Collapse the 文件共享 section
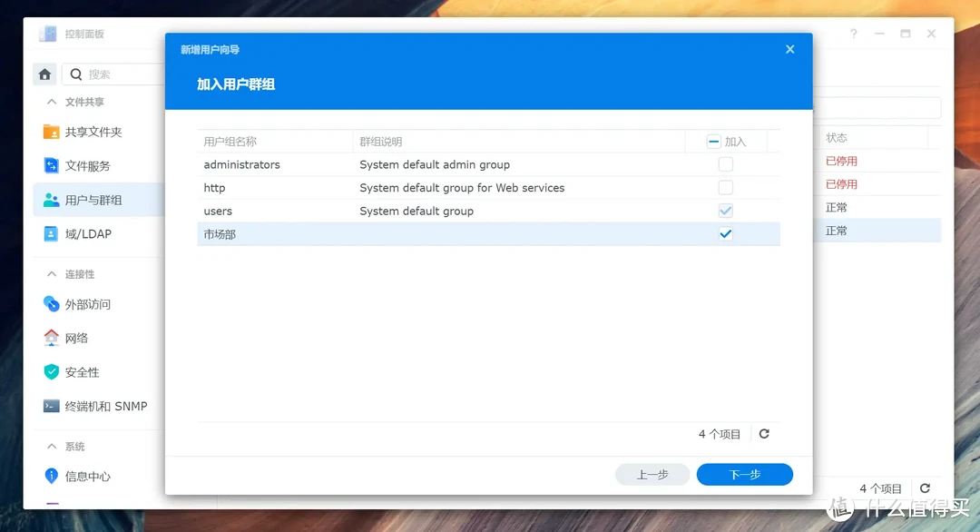This screenshot has width=980, height=532. tap(49, 102)
